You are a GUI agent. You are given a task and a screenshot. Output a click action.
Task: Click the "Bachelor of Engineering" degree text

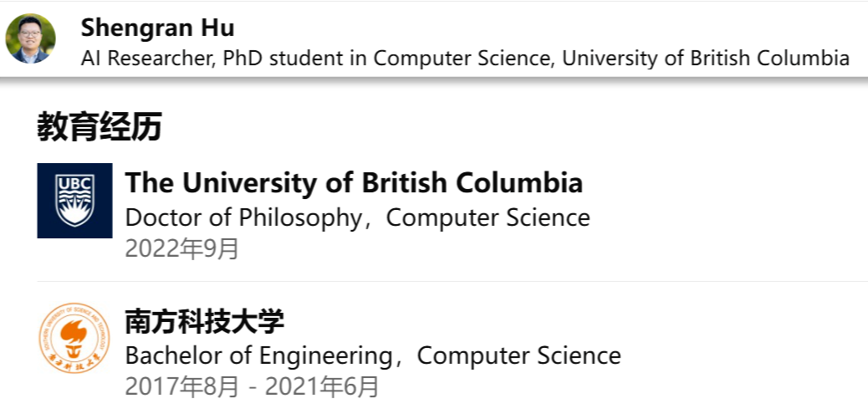coord(258,355)
